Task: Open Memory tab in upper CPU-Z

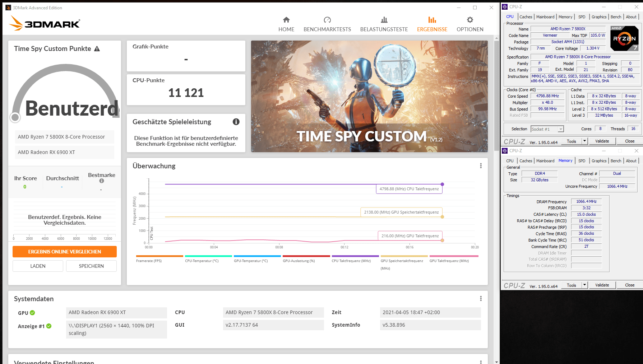Action: (565, 17)
